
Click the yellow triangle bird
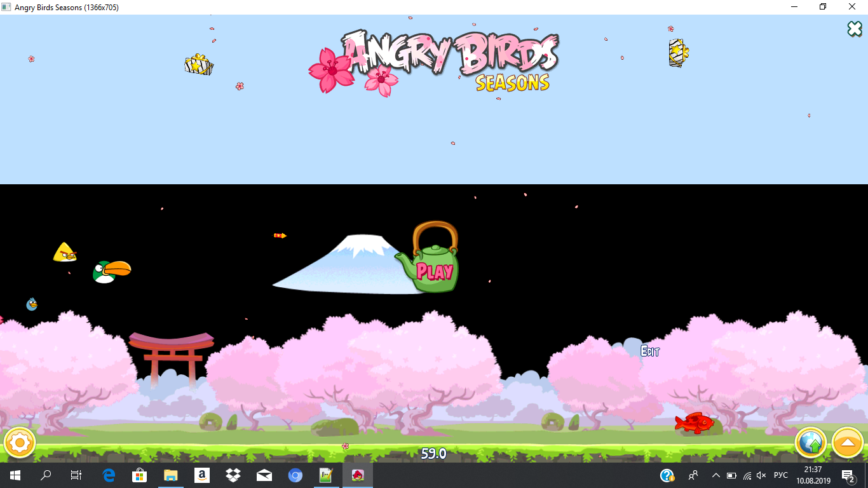coord(65,252)
